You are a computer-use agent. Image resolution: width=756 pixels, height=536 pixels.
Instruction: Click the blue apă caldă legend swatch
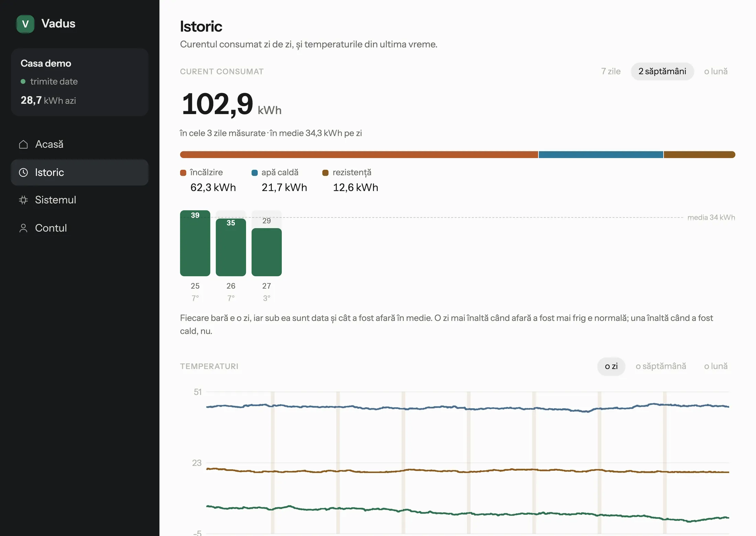pyautogui.click(x=255, y=173)
